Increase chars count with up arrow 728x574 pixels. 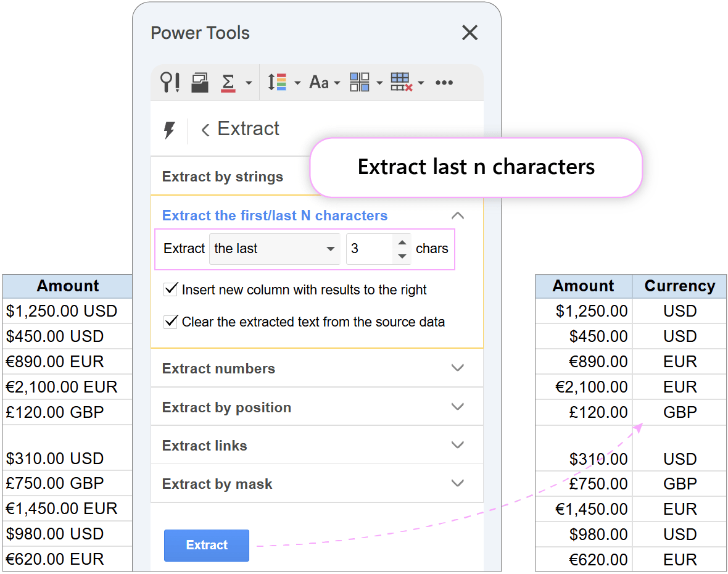[x=402, y=242]
